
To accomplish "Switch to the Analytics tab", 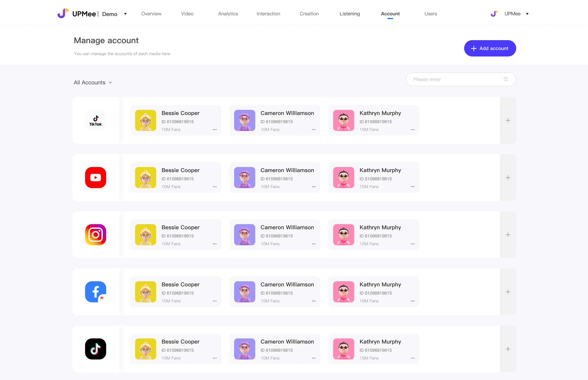I will pos(228,14).
